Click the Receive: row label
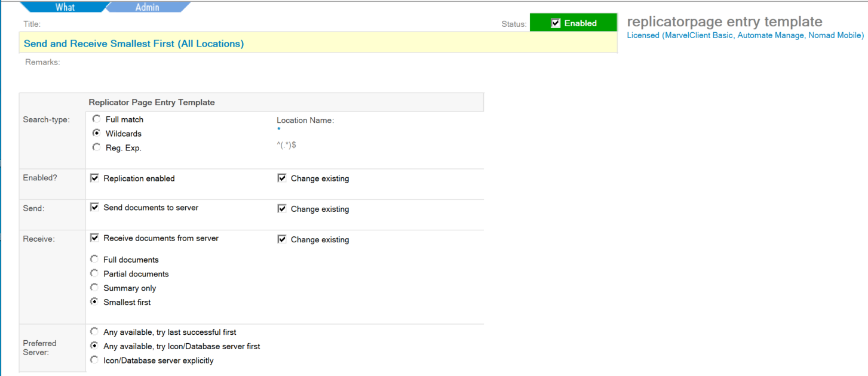 pyautogui.click(x=39, y=239)
